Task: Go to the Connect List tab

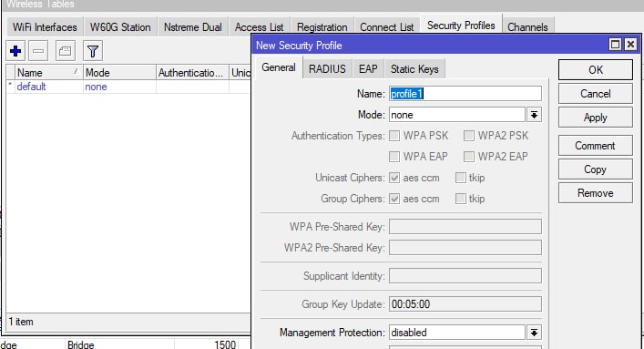Action: [x=387, y=27]
